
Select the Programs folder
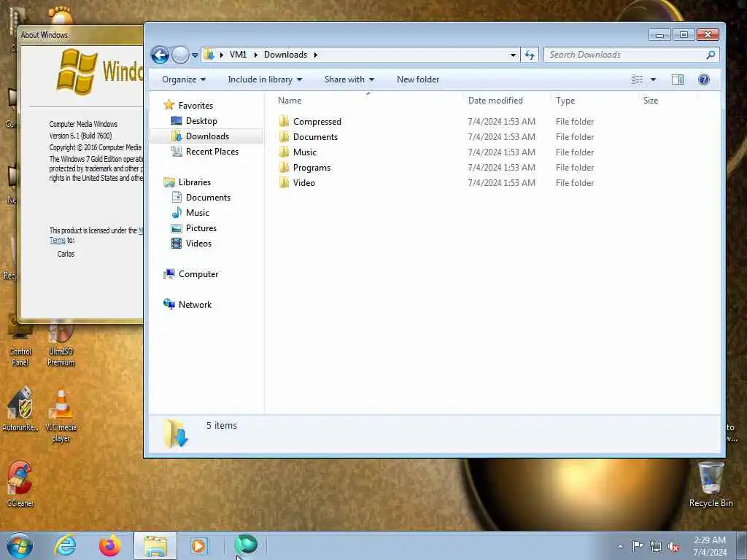pyautogui.click(x=311, y=168)
